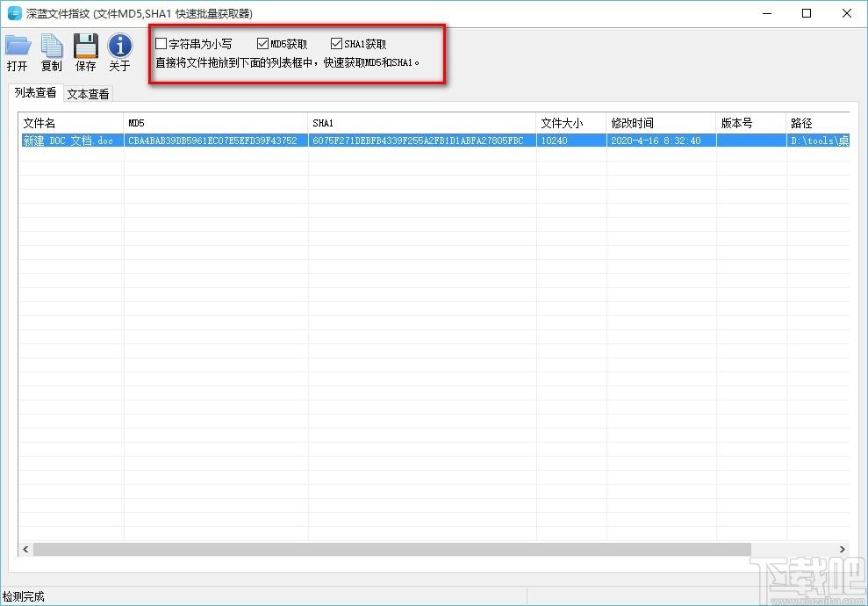Screen dimensions: 868x606
Task: Click the Save (保存) floppy disk icon
Action: tap(86, 47)
